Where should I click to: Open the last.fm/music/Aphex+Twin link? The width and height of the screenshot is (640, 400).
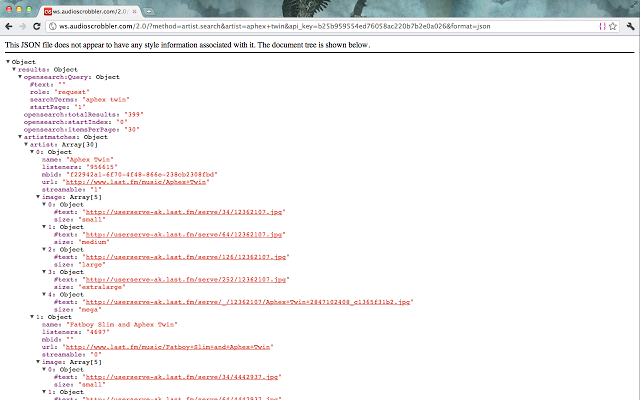coord(136,182)
